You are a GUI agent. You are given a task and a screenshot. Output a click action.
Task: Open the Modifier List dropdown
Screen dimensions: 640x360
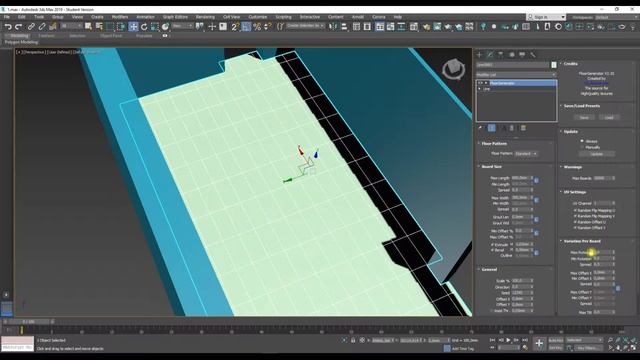(516, 75)
